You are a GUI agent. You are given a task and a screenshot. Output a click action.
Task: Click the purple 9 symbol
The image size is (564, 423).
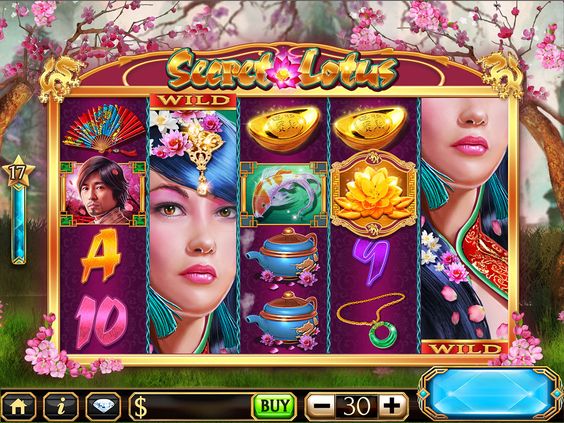tap(371, 261)
